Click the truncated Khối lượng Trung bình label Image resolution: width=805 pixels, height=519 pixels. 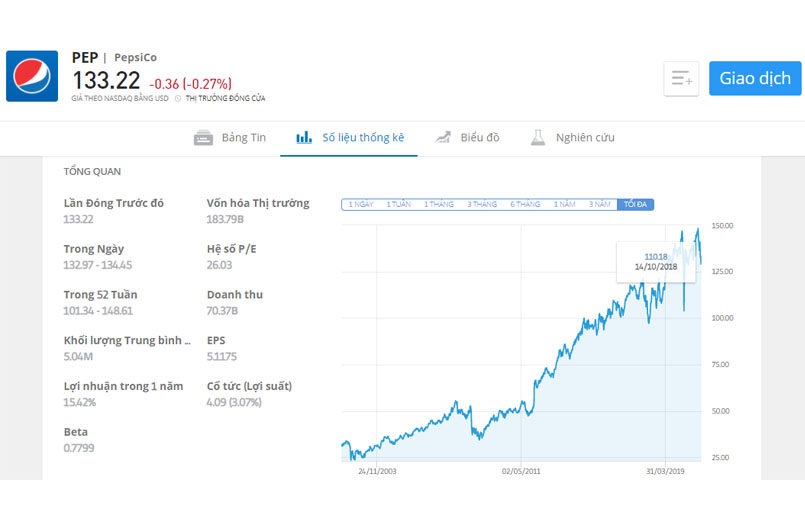click(x=127, y=340)
